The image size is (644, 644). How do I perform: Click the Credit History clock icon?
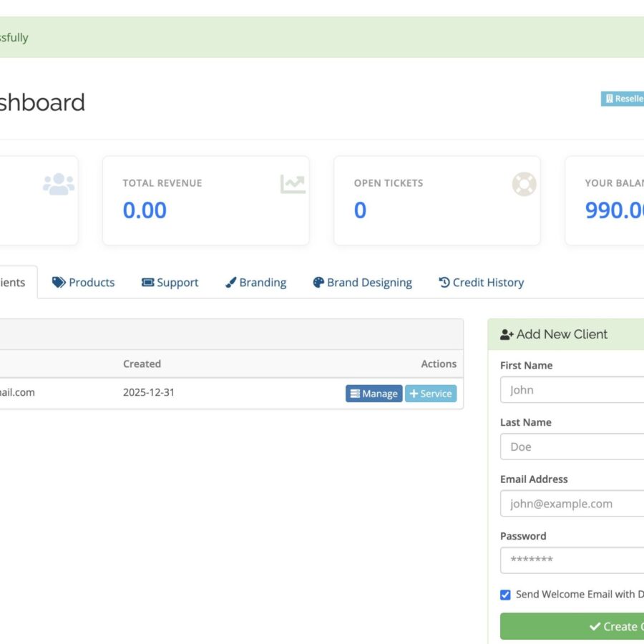coord(444,283)
